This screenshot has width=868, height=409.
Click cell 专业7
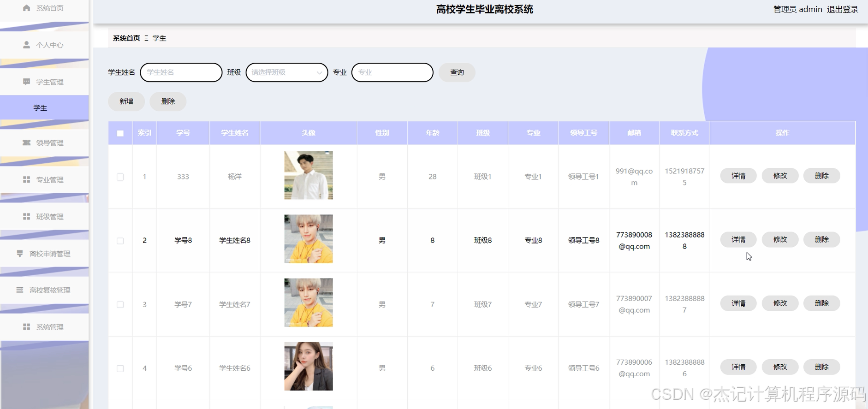tap(533, 304)
